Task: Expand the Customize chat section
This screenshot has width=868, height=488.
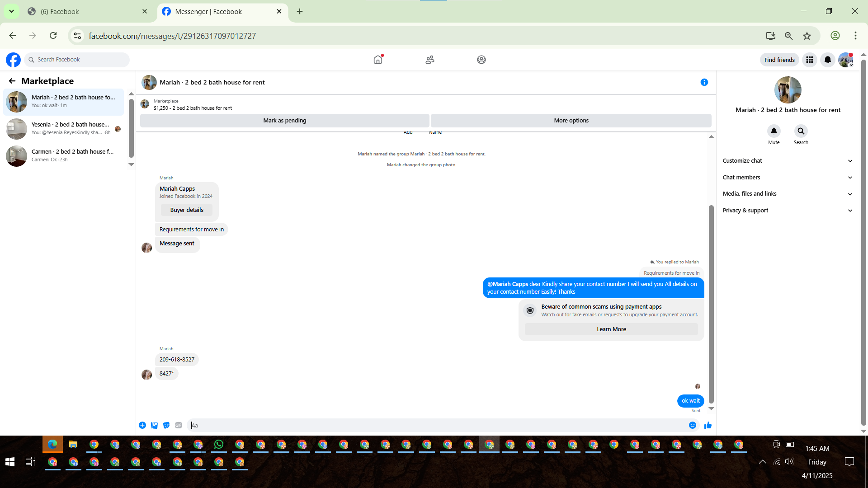Action: (x=788, y=161)
